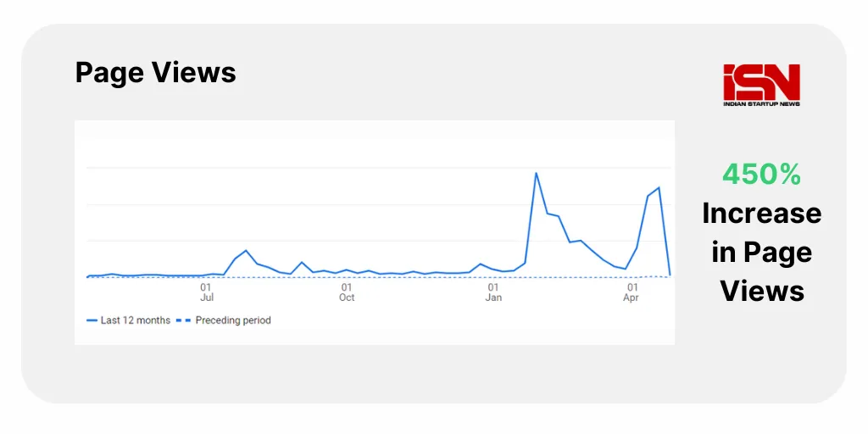Click the solid blue legend line swatch
Image resolution: width=868 pixels, height=434 pixels.
92,320
